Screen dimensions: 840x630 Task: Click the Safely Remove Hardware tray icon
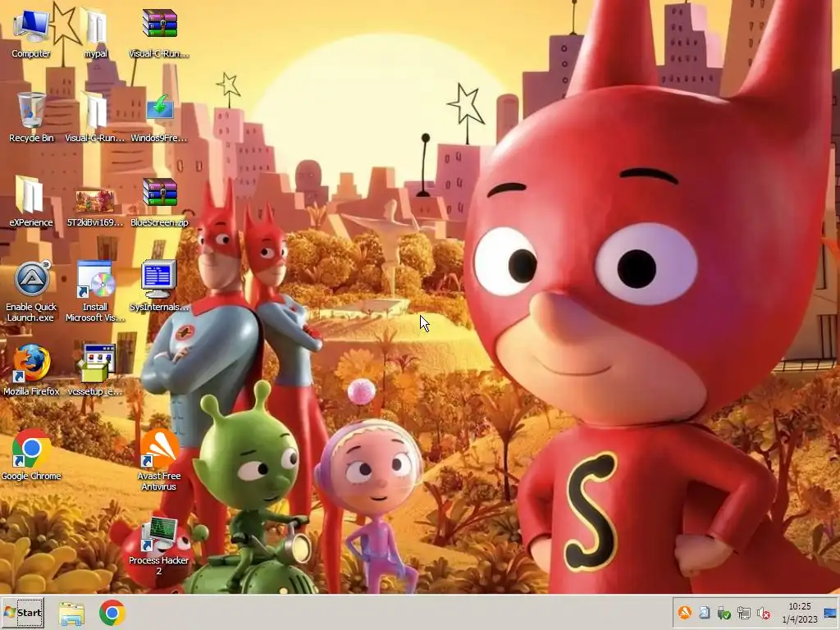pos(724,612)
